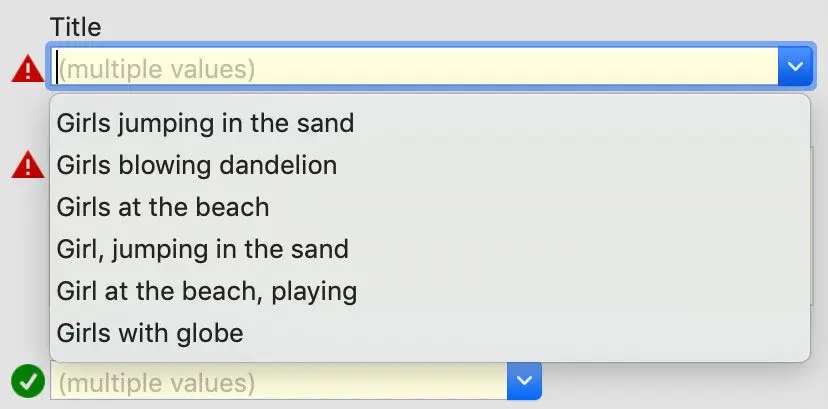828x409 pixels.
Task: Click the red warning icon beside Title field
Action: 27,69
